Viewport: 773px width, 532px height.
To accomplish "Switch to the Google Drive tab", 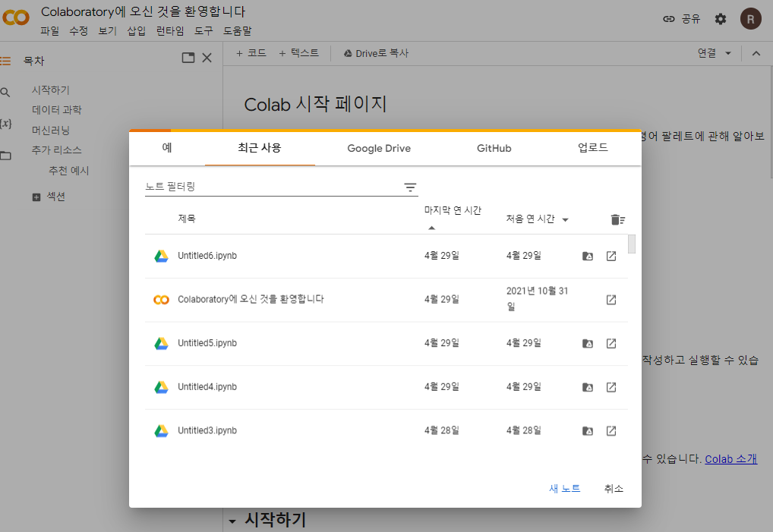I will point(379,148).
